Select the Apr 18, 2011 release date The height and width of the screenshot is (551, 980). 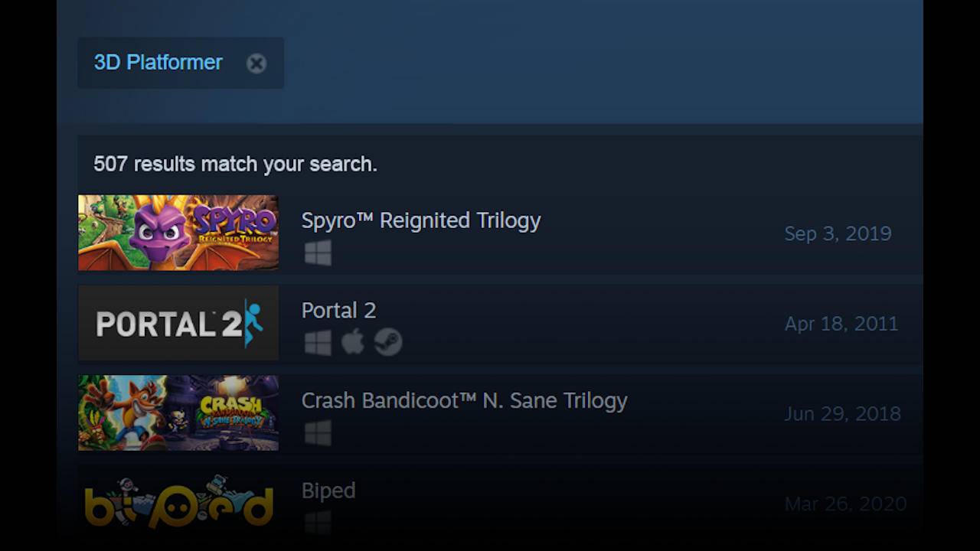pos(841,324)
